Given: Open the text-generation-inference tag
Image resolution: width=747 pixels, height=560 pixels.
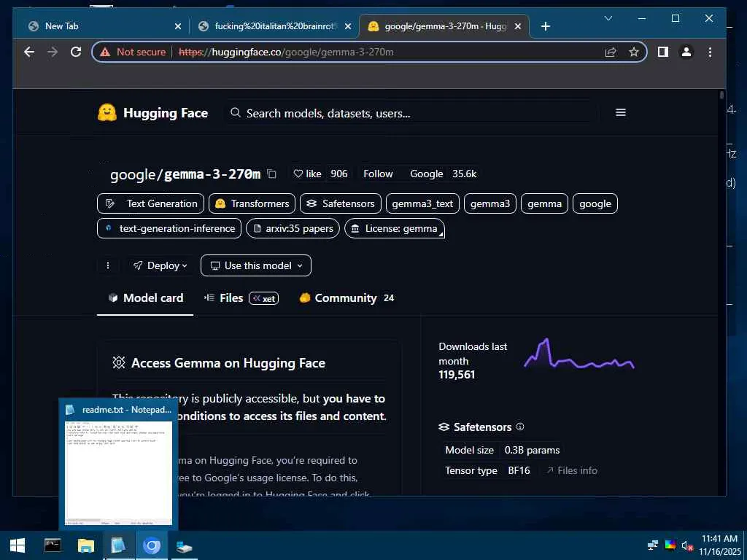Looking at the screenshot, I should (169, 228).
